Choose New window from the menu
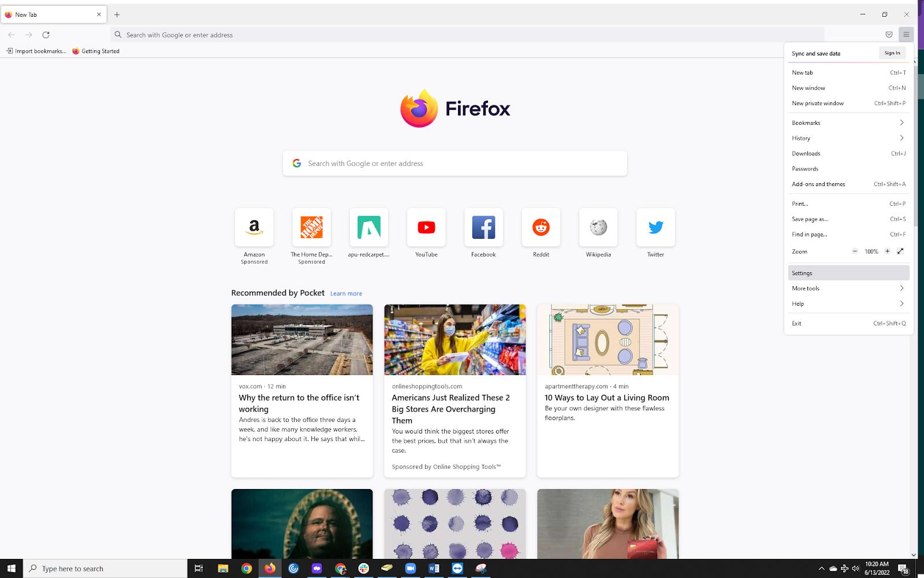924x578 pixels. [x=848, y=88]
